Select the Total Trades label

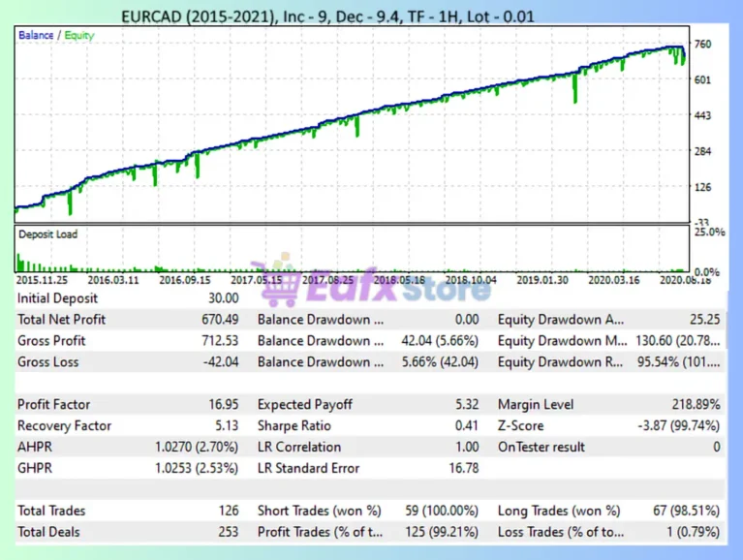(51, 511)
